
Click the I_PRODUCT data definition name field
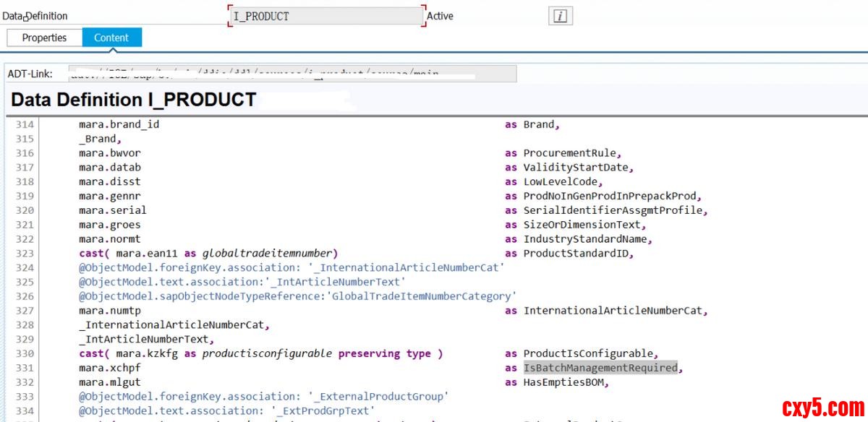point(325,16)
